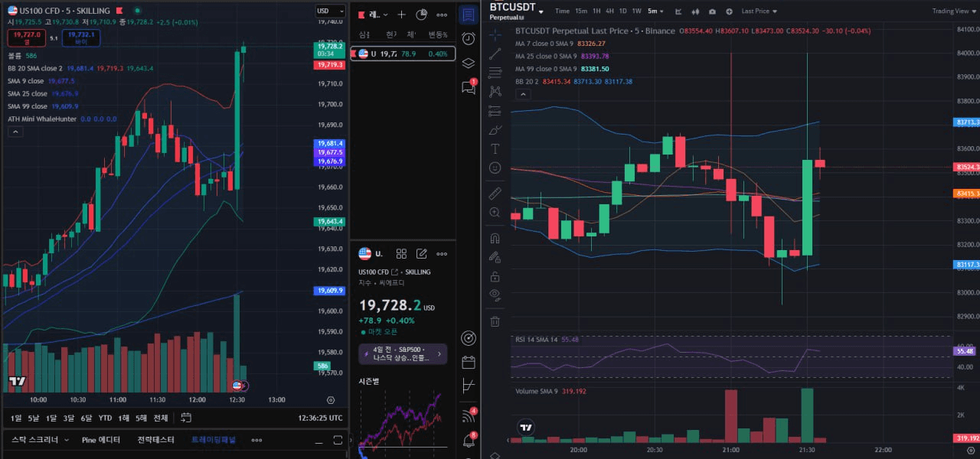Open the Trading View mode dropdown
The image size is (980, 459).
click(954, 11)
